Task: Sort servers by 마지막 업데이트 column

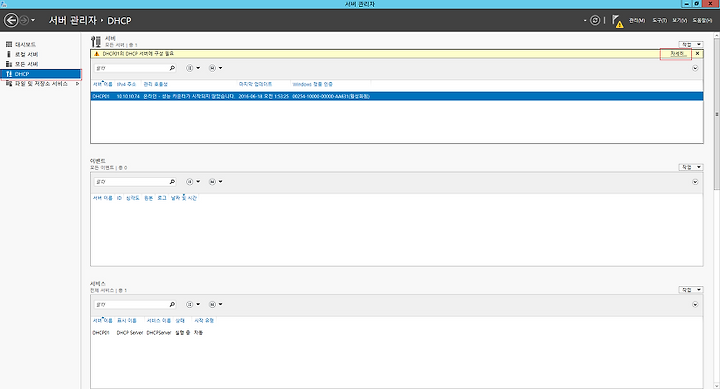Action: (x=255, y=85)
